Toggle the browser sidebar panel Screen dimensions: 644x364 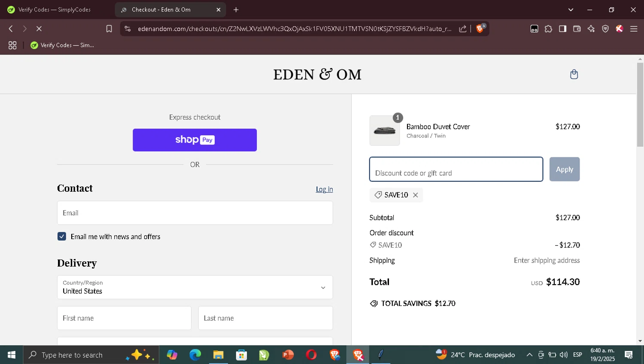pyautogui.click(x=562, y=29)
